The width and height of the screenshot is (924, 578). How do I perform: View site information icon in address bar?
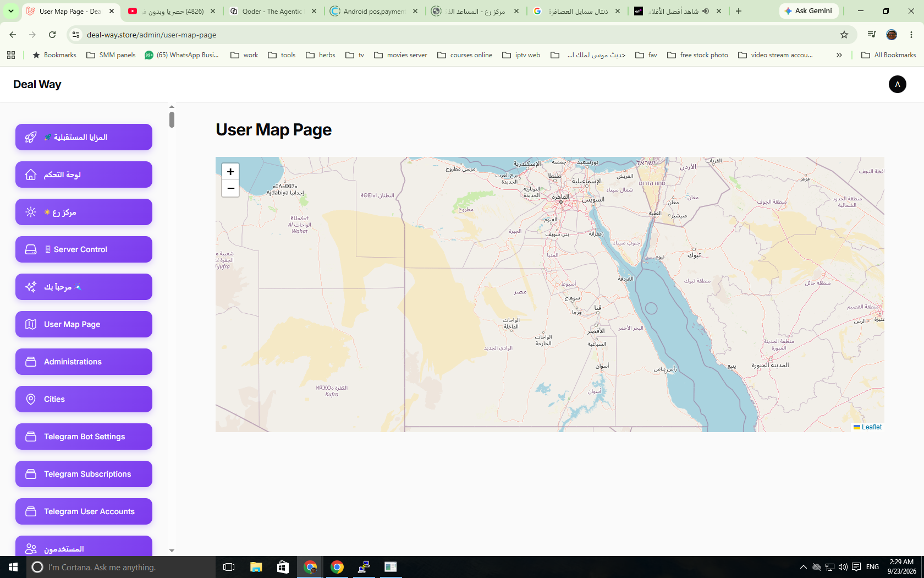pos(76,35)
